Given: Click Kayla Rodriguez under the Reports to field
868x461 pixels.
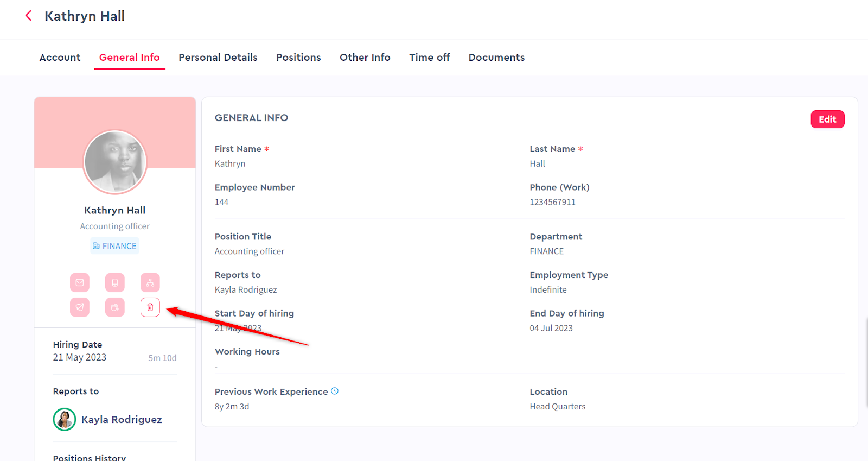Looking at the screenshot, I should (x=246, y=290).
